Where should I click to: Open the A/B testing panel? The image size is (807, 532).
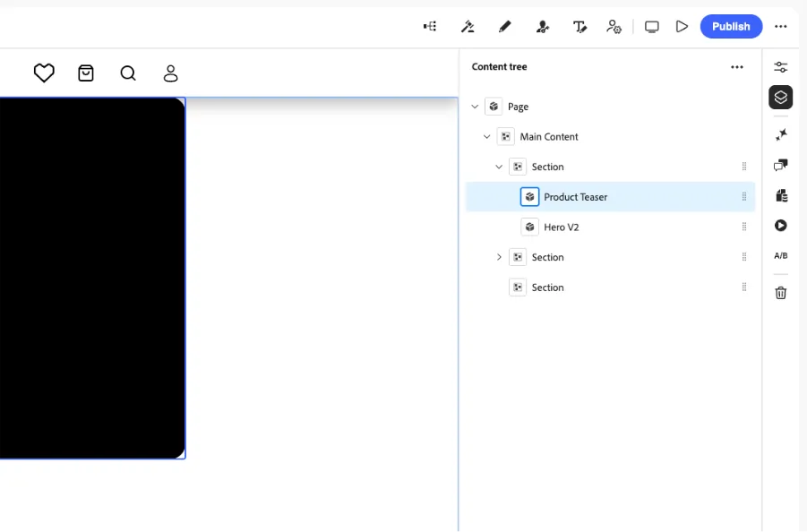(x=781, y=256)
